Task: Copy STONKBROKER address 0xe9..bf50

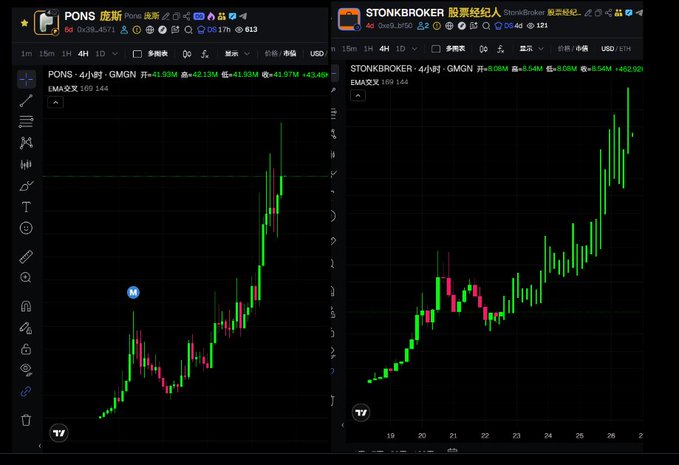Action: coord(395,26)
